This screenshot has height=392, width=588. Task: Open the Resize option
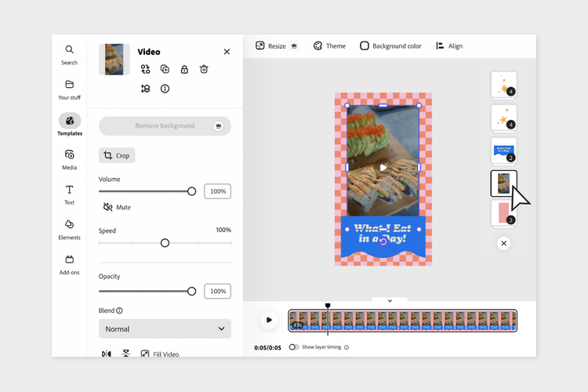[270, 45]
